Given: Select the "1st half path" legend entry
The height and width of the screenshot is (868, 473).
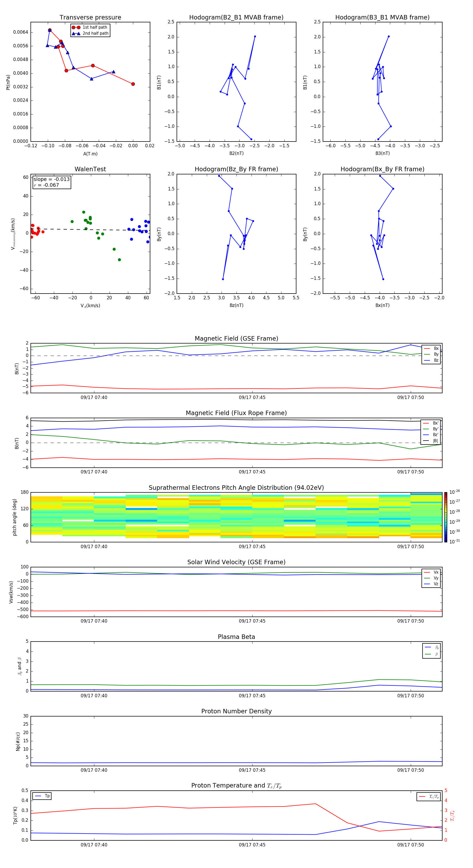Looking at the screenshot, I should click(90, 27).
